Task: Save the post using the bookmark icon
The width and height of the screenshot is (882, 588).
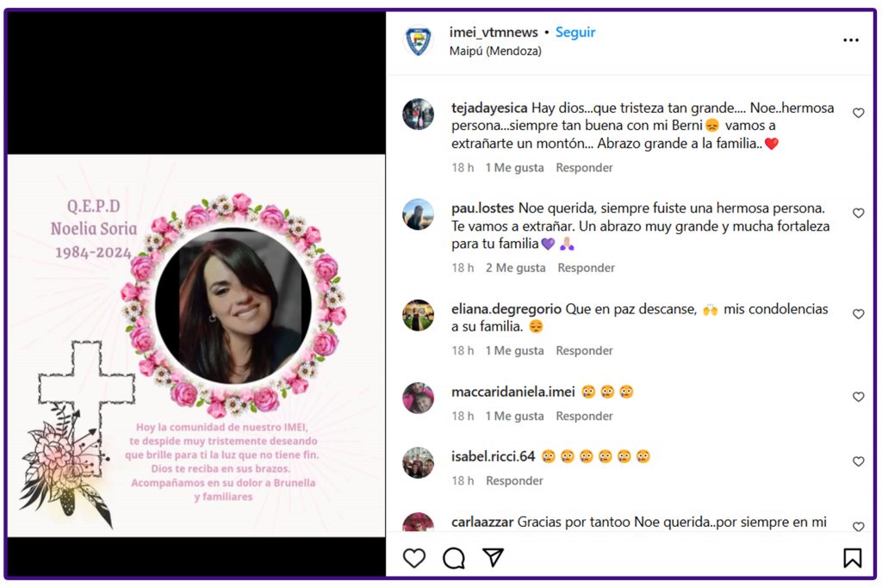Action: click(852, 558)
